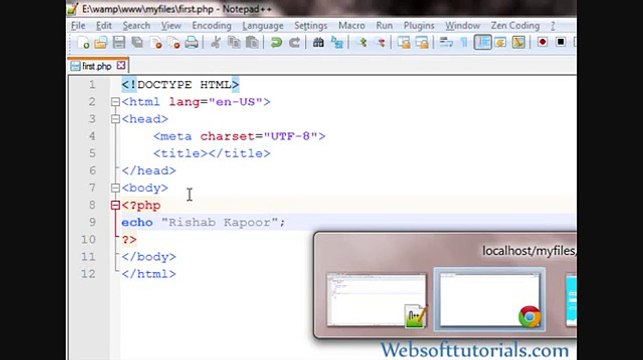Click inside the title tag line
The height and width of the screenshot is (360, 643).
click(x=212, y=153)
